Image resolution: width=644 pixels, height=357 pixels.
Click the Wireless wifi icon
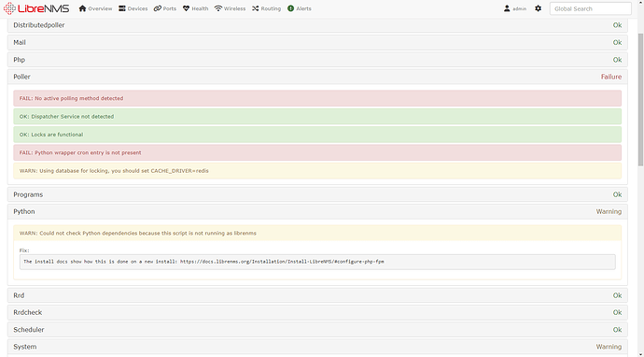click(218, 8)
